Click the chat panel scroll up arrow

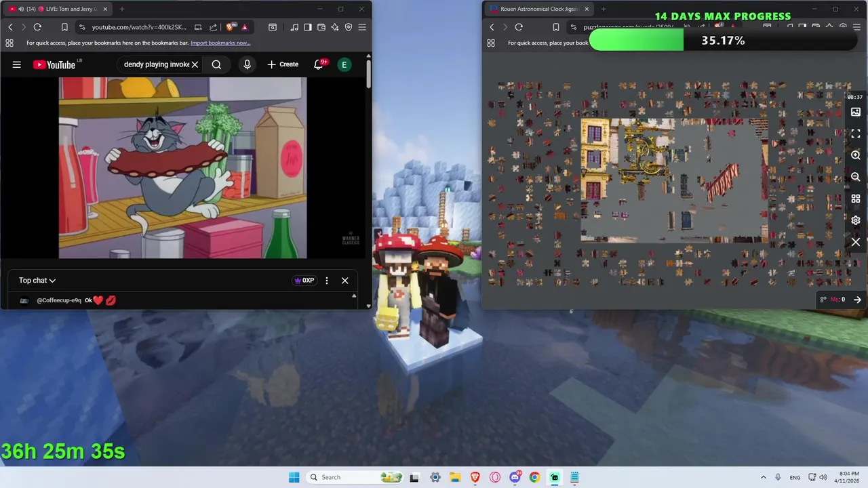click(353, 296)
